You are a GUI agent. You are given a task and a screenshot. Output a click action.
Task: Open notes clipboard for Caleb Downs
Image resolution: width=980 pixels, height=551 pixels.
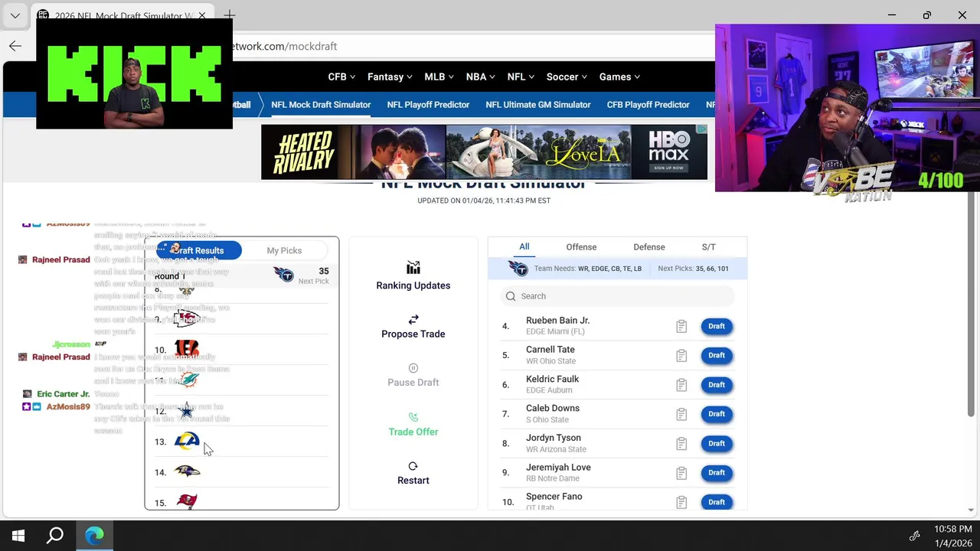coord(681,415)
